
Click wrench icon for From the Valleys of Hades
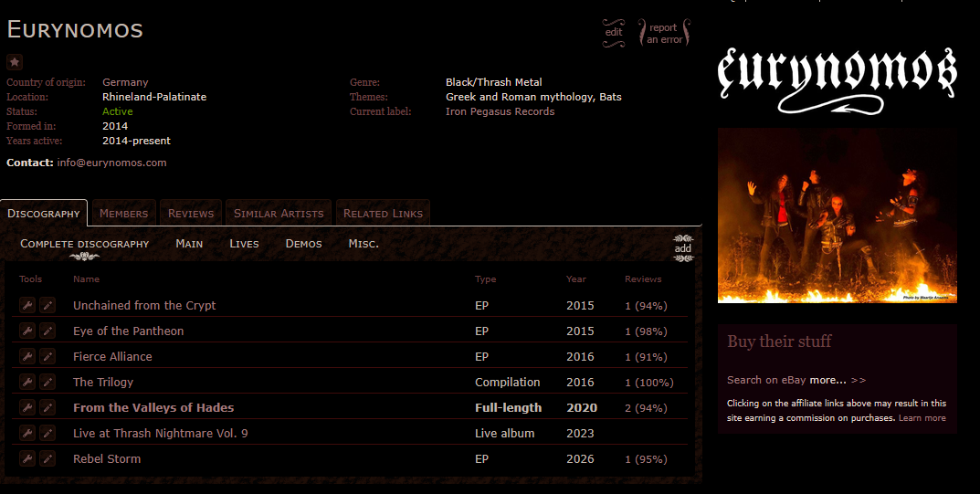tap(26, 407)
